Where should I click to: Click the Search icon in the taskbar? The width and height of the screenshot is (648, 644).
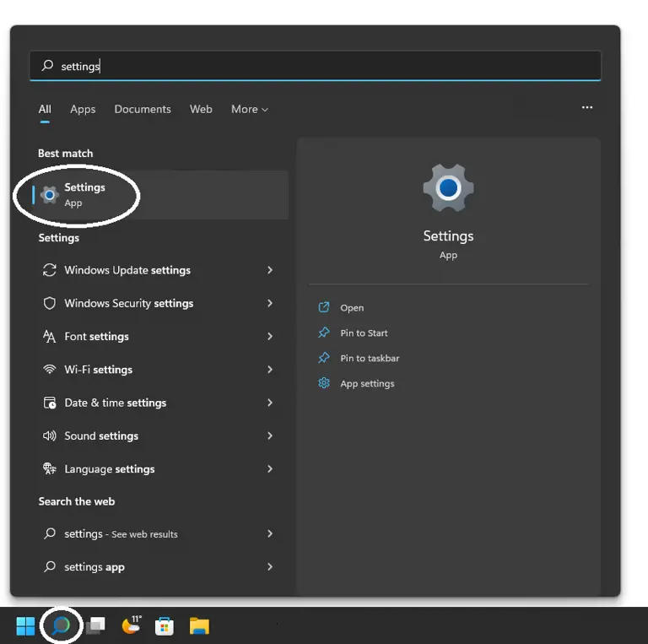tap(61, 626)
